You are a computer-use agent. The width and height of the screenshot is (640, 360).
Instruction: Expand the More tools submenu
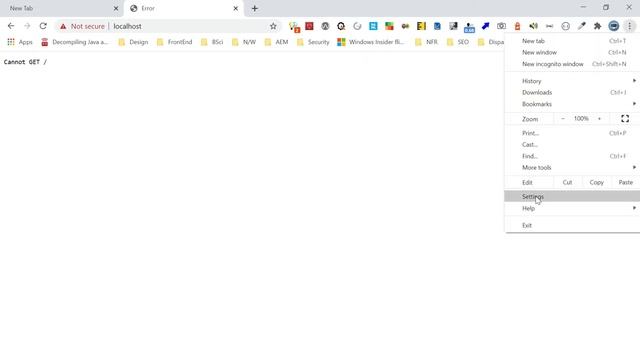(x=572, y=168)
